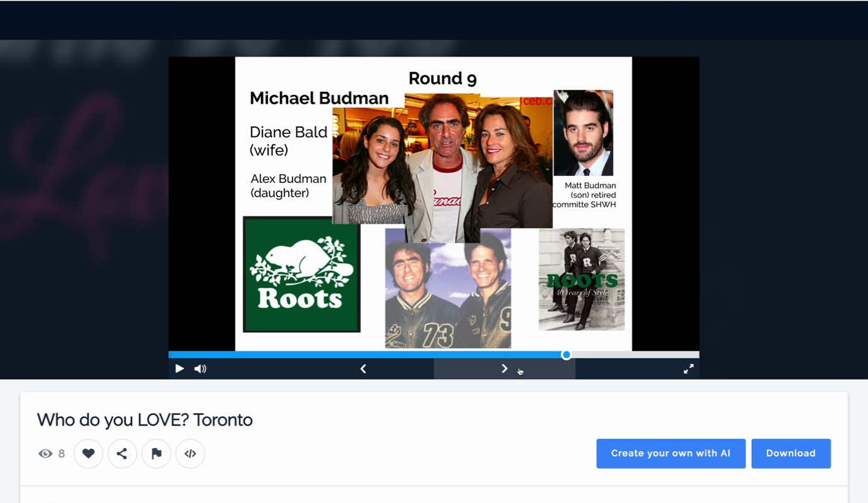The image size is (868, 503).
Task: Click the title Who do you LOVE? Toronto
Action: (145, 420)
